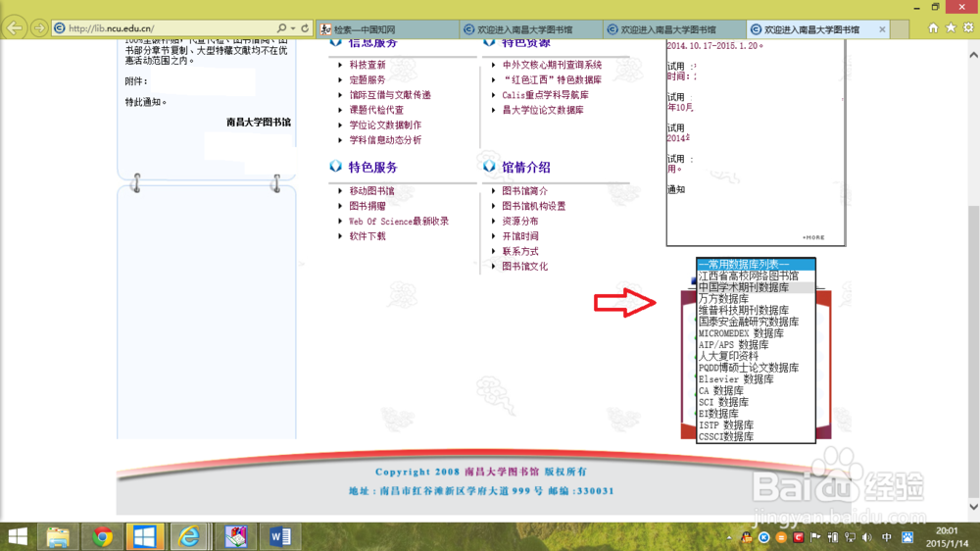The height and width of the screenshot is (551, 980).
Task: Open the 开馆时间 link
Action: [x=520, y=236]
